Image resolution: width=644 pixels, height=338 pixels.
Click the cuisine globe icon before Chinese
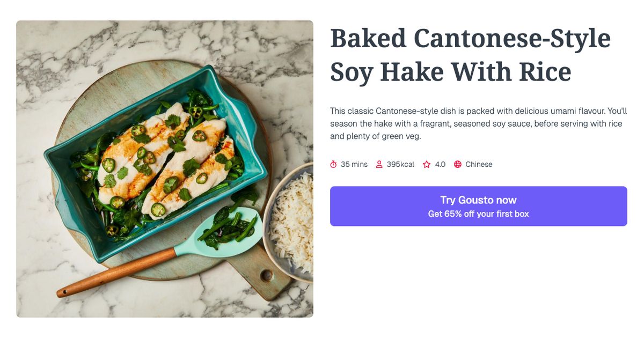click(x=457, y=164)
